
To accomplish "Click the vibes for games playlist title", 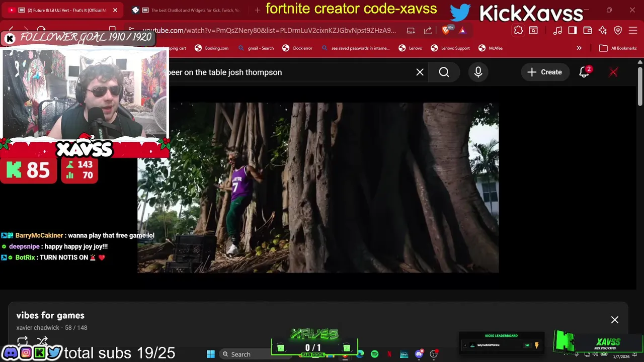I will click(50, 315).
